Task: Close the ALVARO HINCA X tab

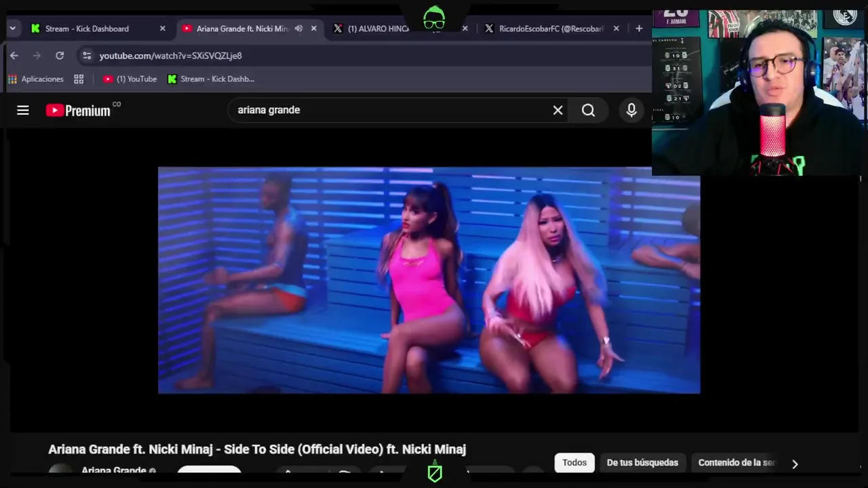Action: tap(465, 28)
